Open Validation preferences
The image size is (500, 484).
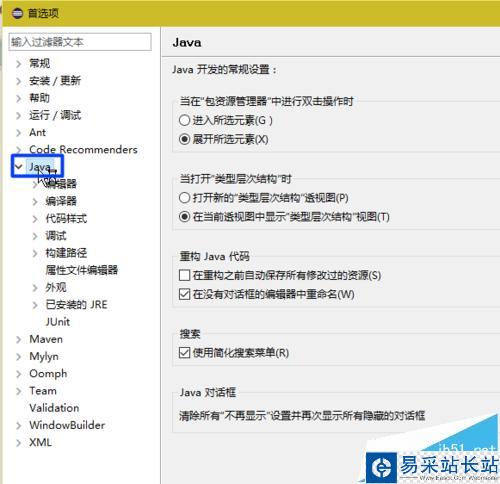[x=54, y=408]
